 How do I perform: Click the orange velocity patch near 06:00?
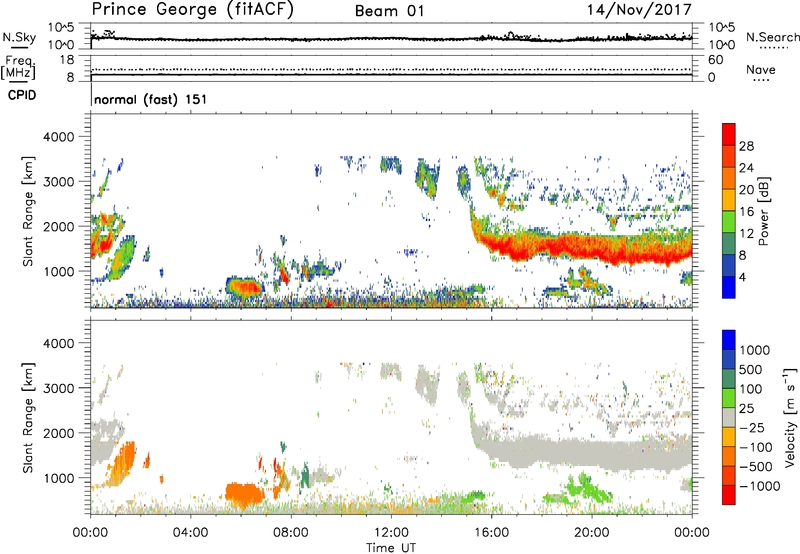244,494
